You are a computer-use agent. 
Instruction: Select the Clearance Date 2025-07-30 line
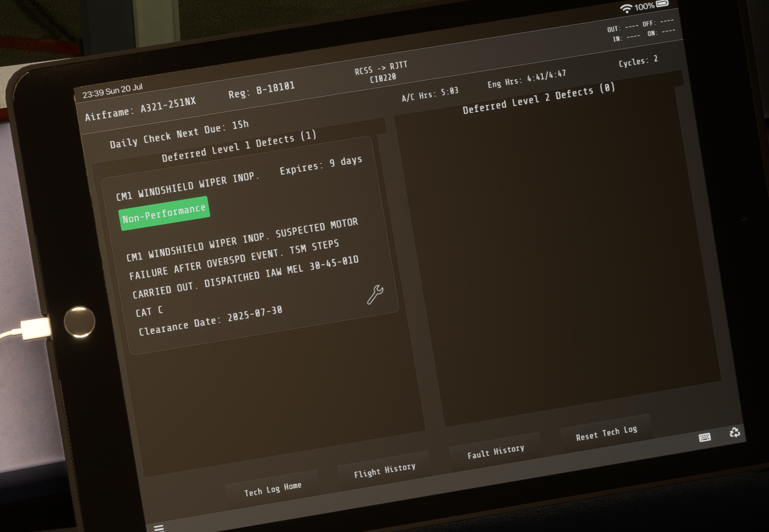click(210, 321)
